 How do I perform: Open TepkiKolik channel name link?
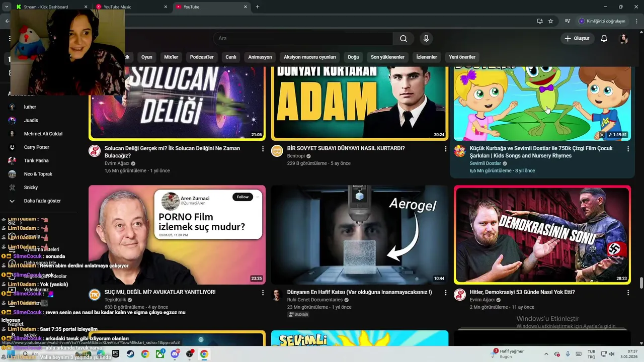click(115, 300)
